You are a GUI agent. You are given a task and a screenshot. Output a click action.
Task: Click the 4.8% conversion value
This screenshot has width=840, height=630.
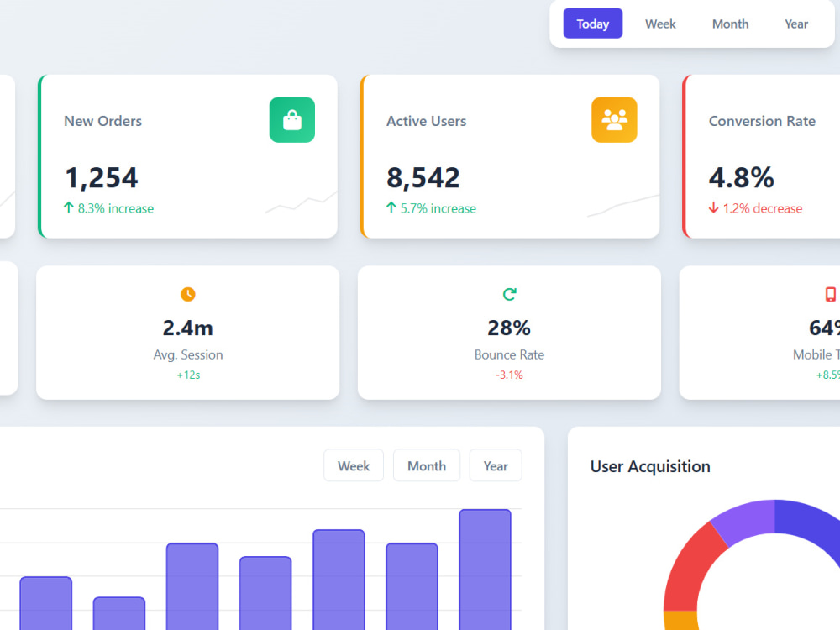[742, 177]
